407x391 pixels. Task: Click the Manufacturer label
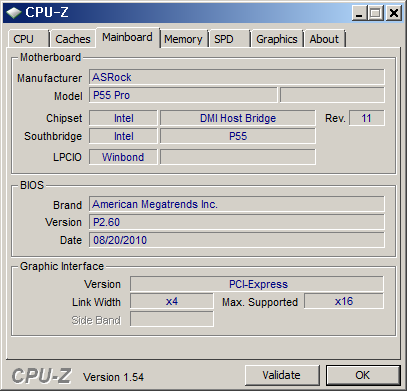49,78
